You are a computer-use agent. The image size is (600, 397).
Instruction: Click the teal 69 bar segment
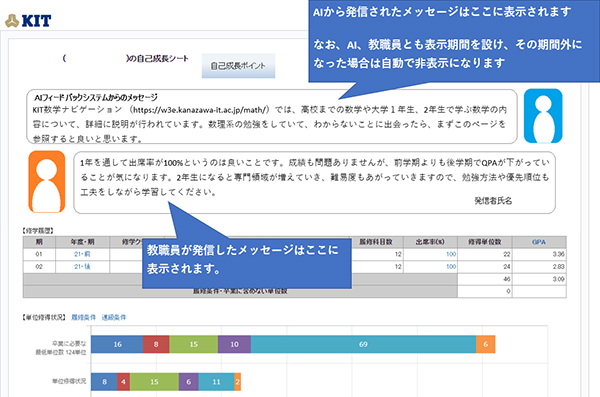(x=363, y=344)
